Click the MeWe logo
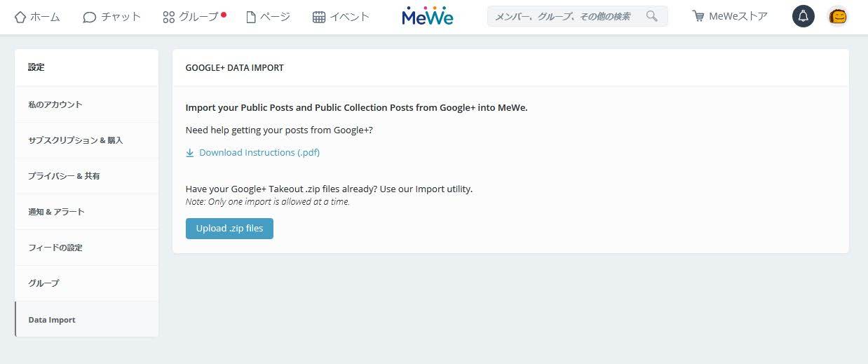This screenshot has height=364, width=868. (428, 16)
